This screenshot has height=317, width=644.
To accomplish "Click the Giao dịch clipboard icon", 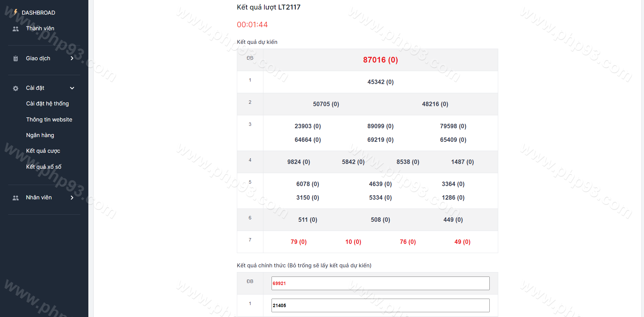I will coord(16,59).
